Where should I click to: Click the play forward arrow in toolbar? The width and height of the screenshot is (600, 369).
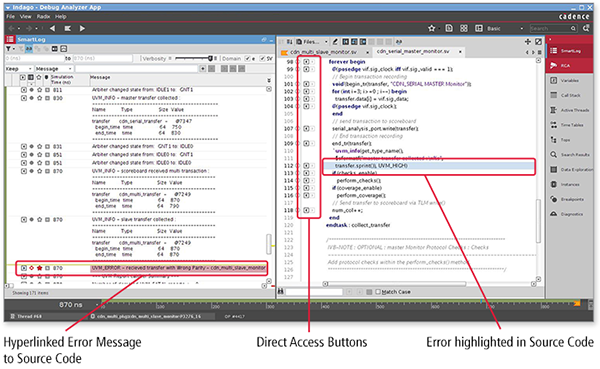82,28
